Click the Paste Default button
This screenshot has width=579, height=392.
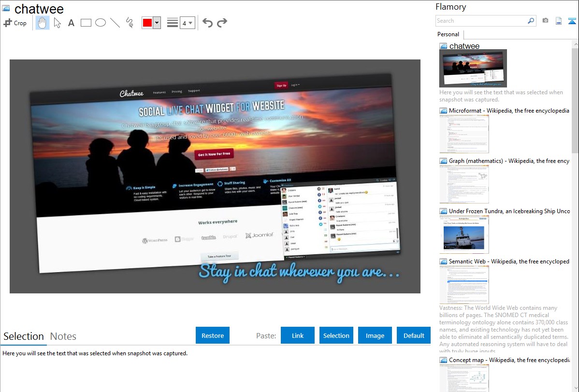[x=414, y=335]
